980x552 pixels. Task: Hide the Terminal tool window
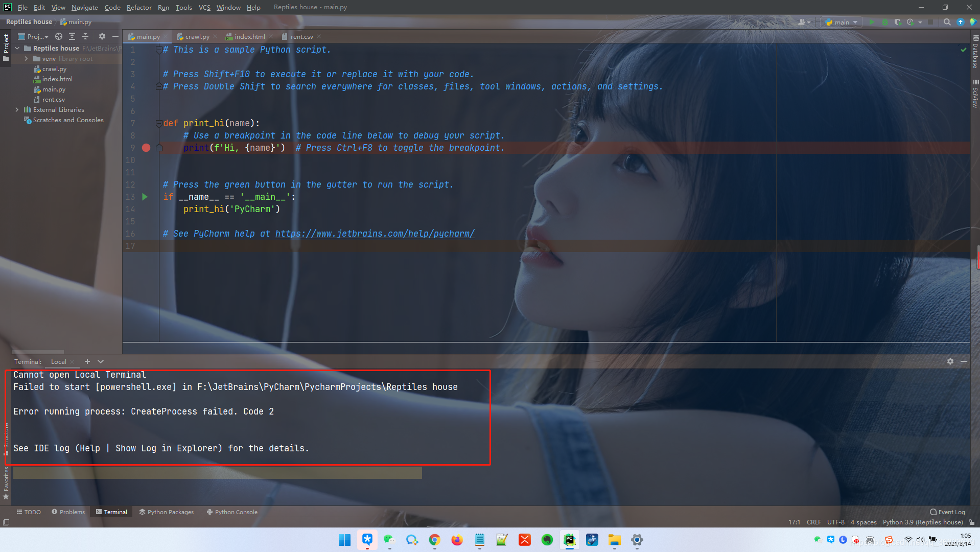tap(964, 361)
